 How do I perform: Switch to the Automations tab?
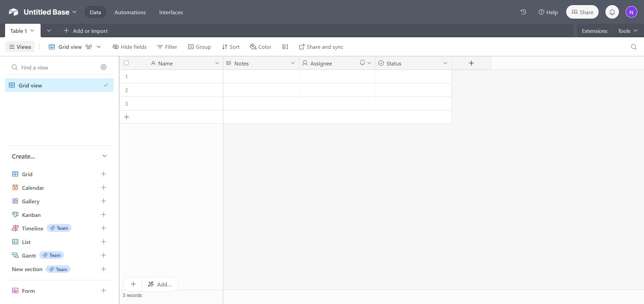point(130,12)
